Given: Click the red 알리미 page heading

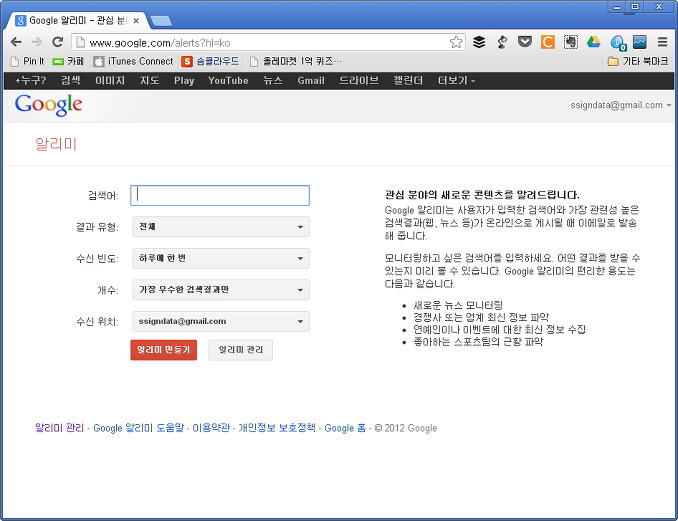Looking at the screenshot, I should pos(56,144).
